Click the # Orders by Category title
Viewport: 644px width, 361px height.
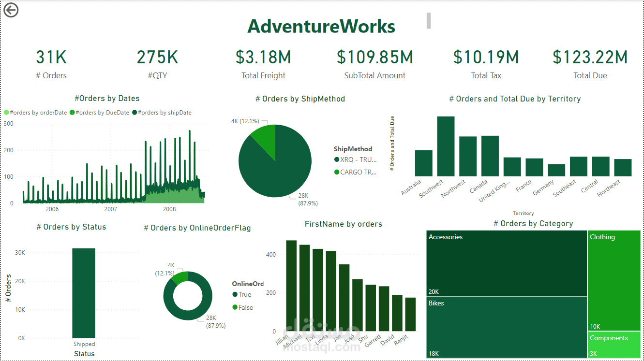point(533,223)
